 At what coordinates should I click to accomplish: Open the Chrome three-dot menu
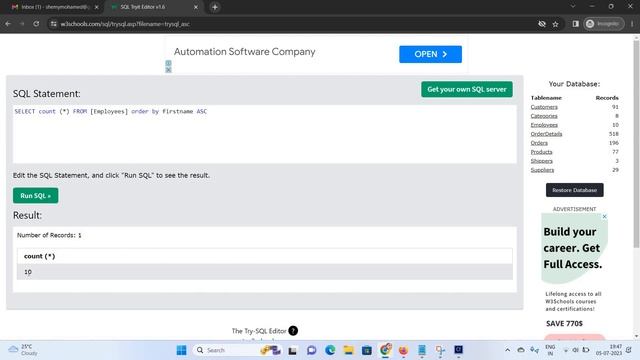(632, 24)
